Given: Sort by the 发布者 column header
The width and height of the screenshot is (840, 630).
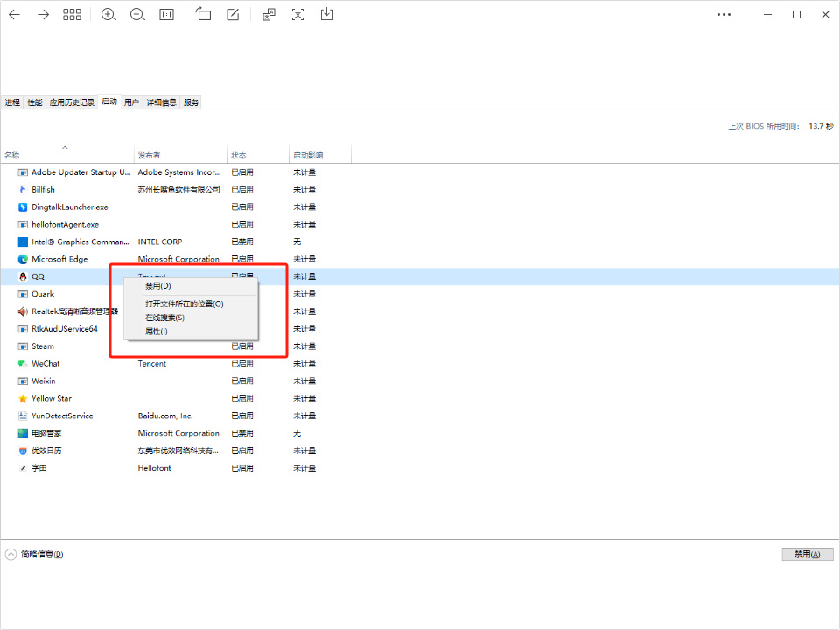Looking at the screenshot, I should pyautogui.click(x=180, y=156).
